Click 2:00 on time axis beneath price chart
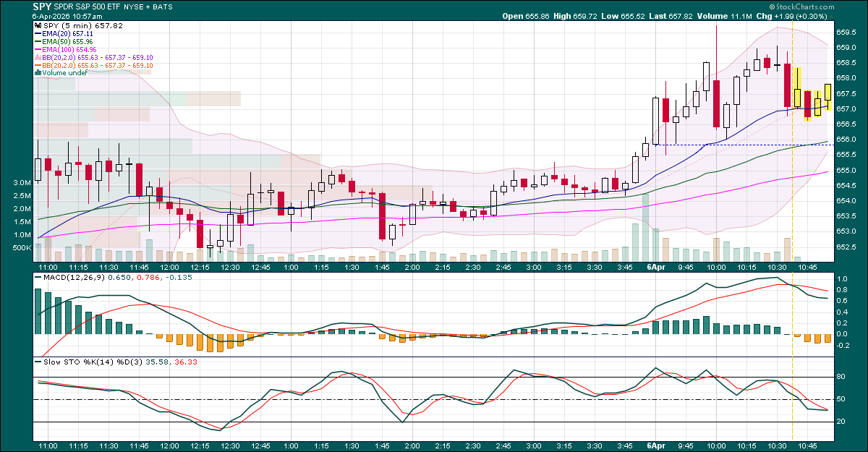Viewport: 868px width, 452px height. point(412,267)
